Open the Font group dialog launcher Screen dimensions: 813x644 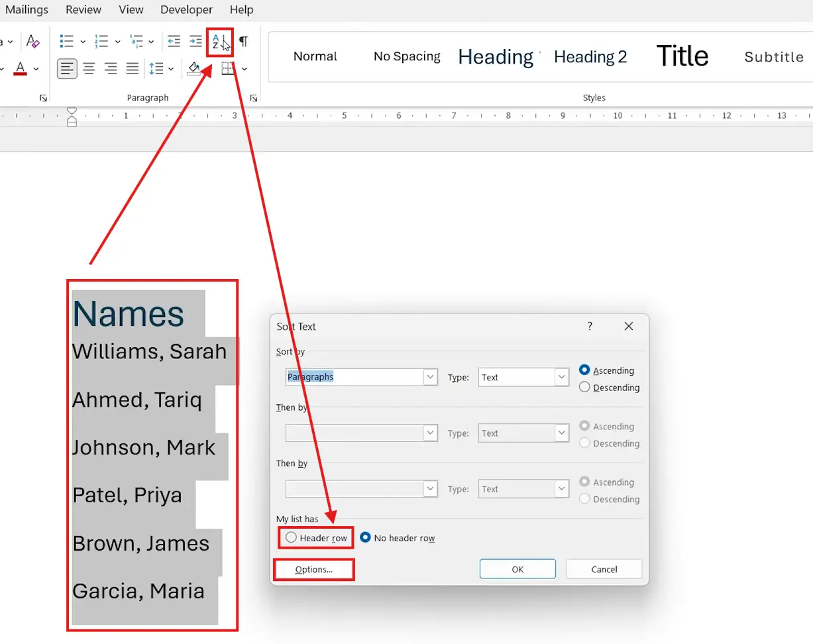coord(43,98)
